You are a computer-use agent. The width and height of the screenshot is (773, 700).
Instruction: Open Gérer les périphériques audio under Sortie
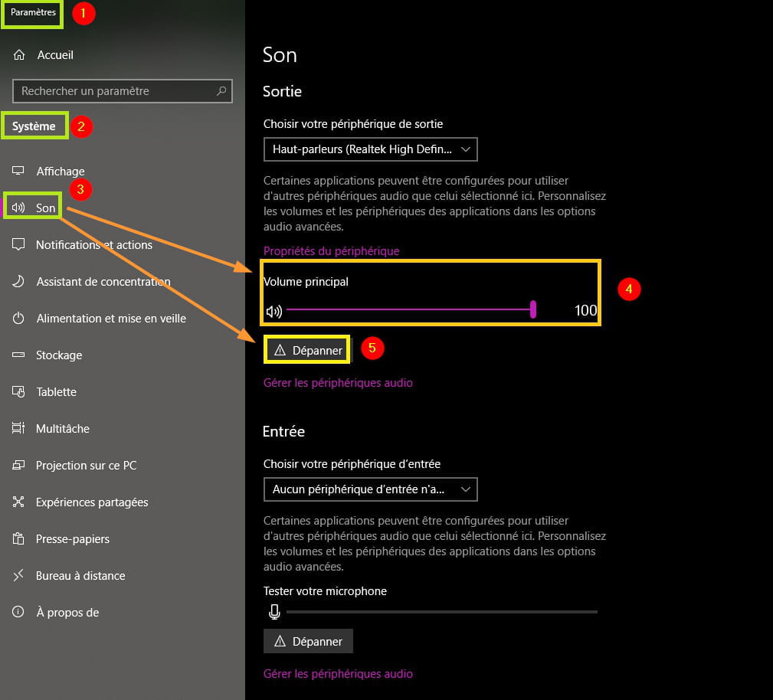tap(338, 382)
